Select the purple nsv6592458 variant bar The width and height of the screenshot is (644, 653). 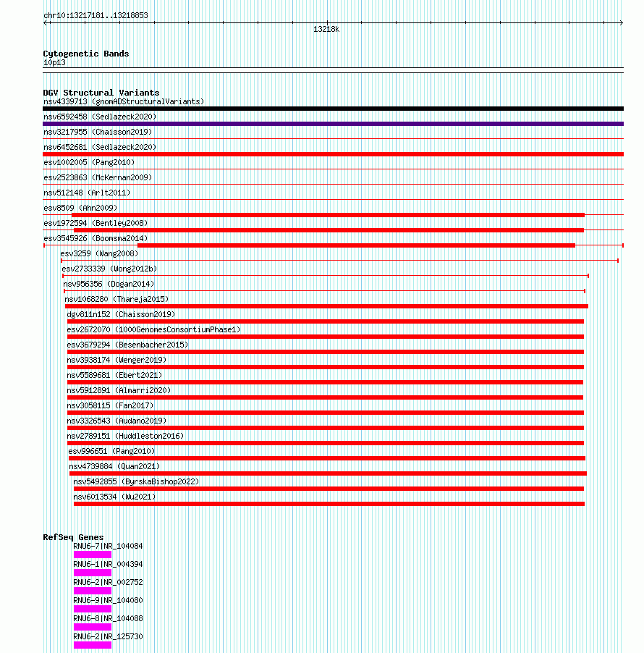tap(333, 124)
